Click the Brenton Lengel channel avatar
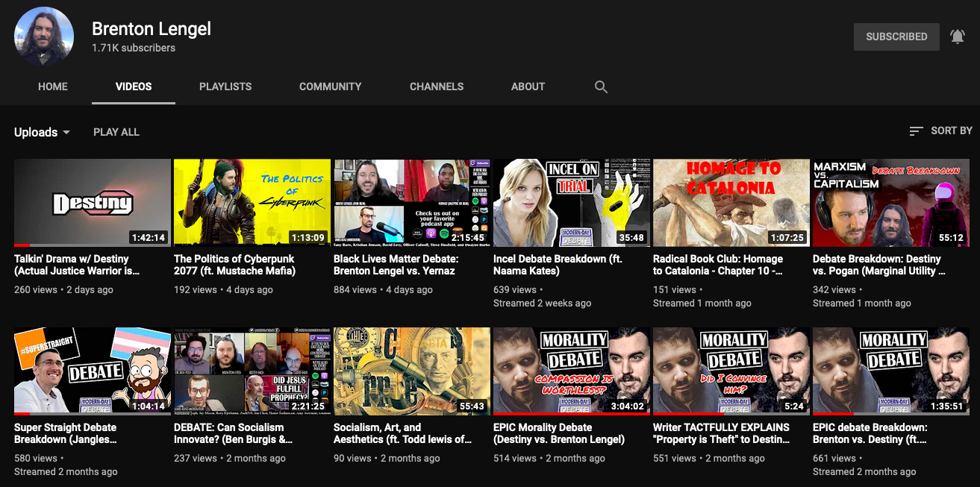The height and width of the screenshot is (487, 980). (x=44, y=37)
